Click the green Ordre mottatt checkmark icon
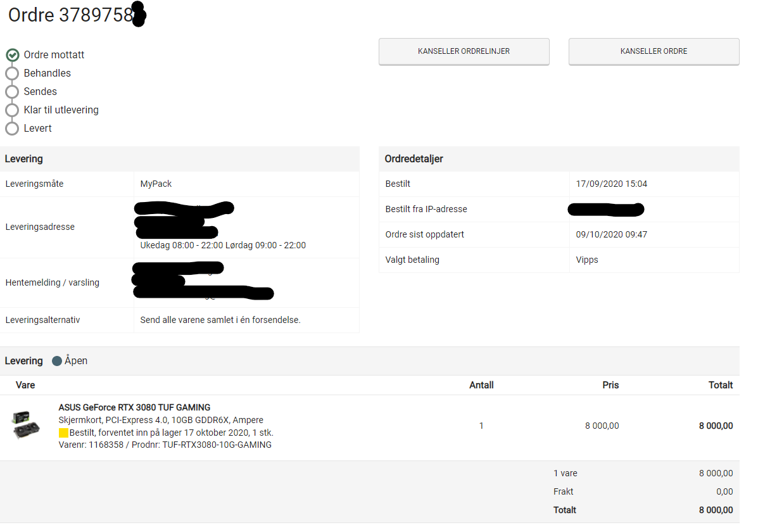Viewport: 758px width, 532px height. click(13, 55)
